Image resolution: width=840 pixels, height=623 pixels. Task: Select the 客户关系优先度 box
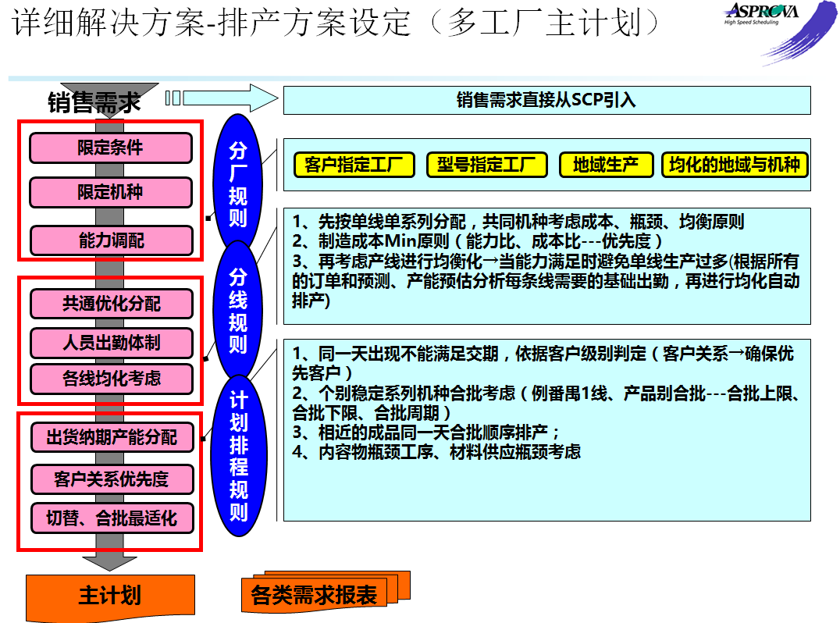pos(112,479)
